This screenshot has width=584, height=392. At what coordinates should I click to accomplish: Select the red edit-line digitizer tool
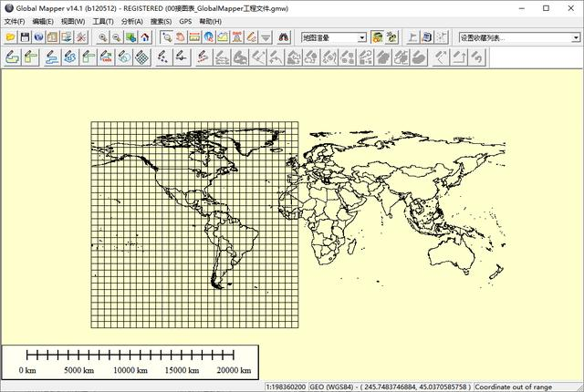203,57
